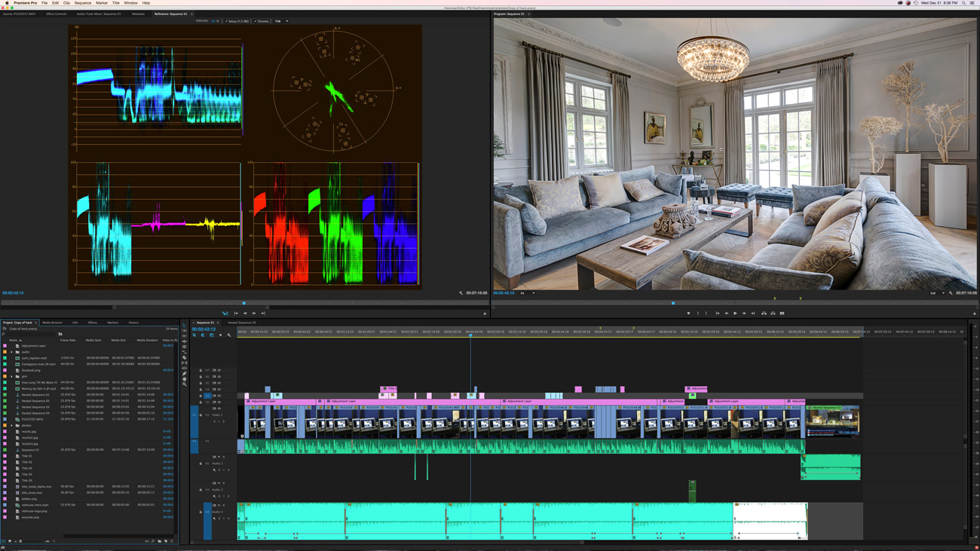Select the Hand tool
Screen dimensions: 980x551
[x=184, y=378]
